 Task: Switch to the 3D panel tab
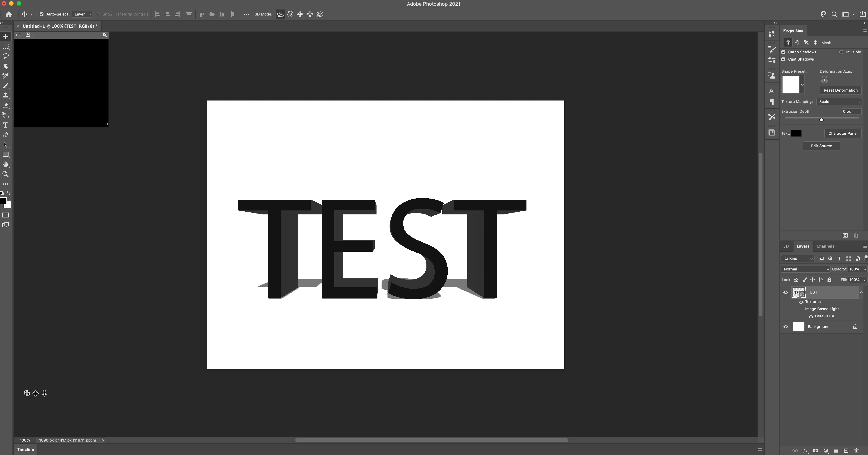coord(786,246)
